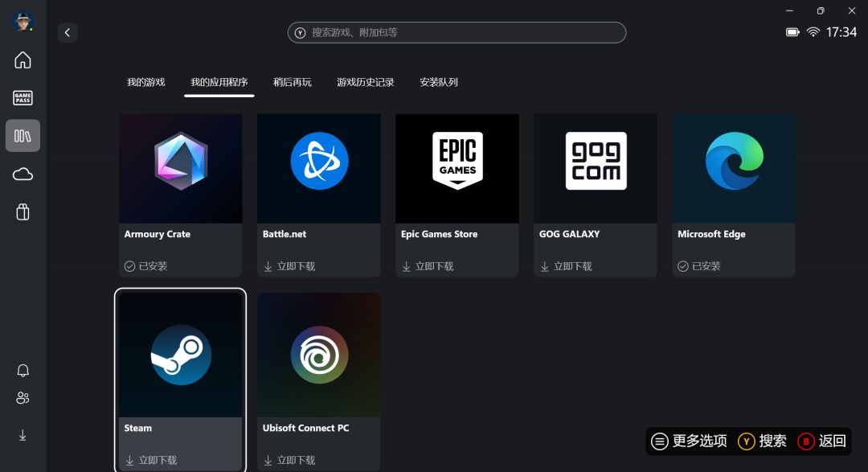868x472 pixels.
Task: Click the Epic Games Store title text
Action: (440, 234)
